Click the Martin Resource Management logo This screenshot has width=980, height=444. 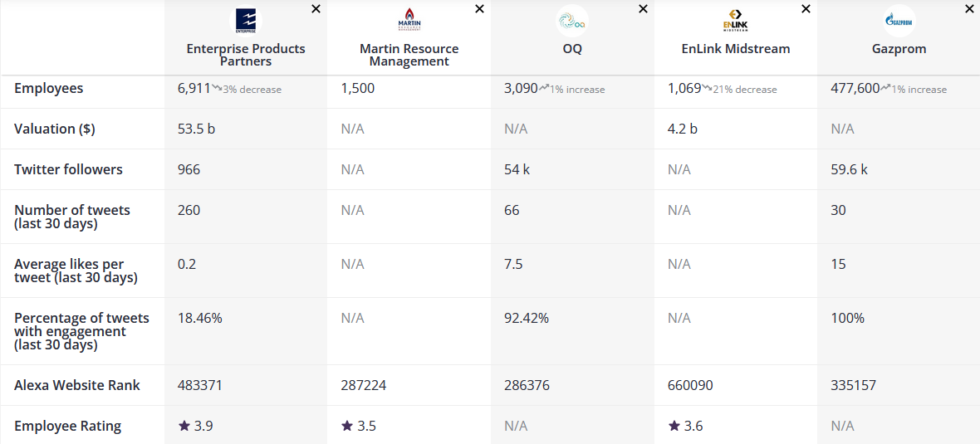[409, 21]
